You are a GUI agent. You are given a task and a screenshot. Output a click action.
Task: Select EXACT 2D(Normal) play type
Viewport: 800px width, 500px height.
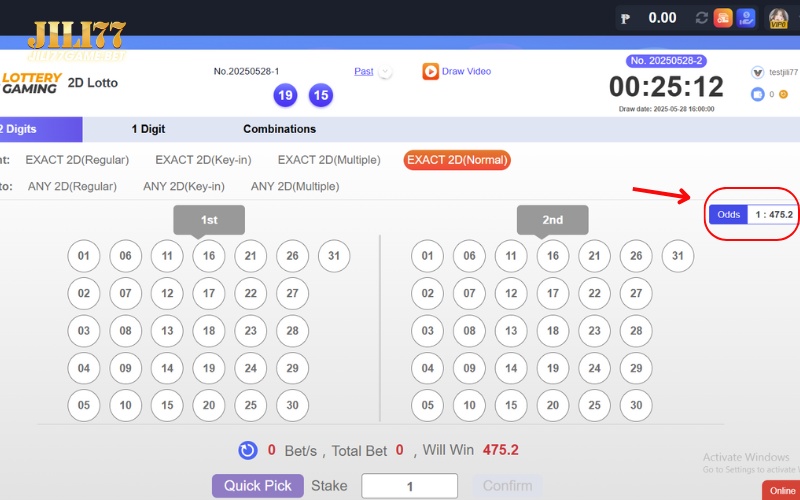pos(457,160)
